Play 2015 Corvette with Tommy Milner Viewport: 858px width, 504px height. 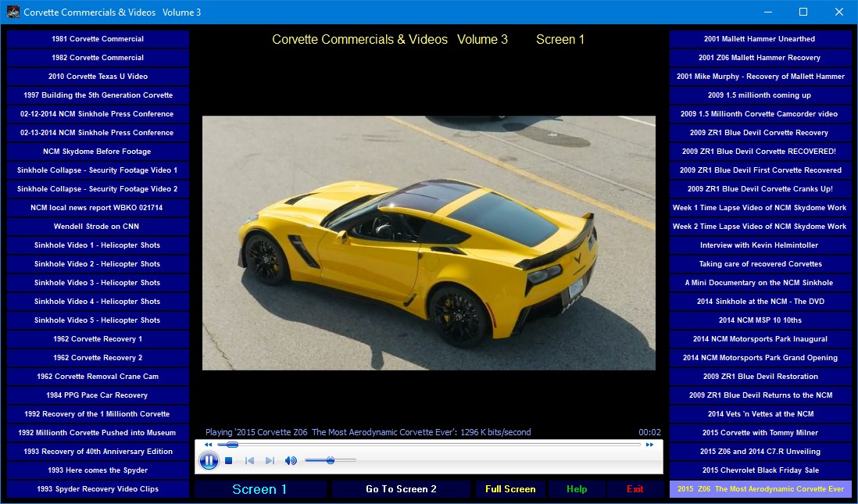(760, 432)
